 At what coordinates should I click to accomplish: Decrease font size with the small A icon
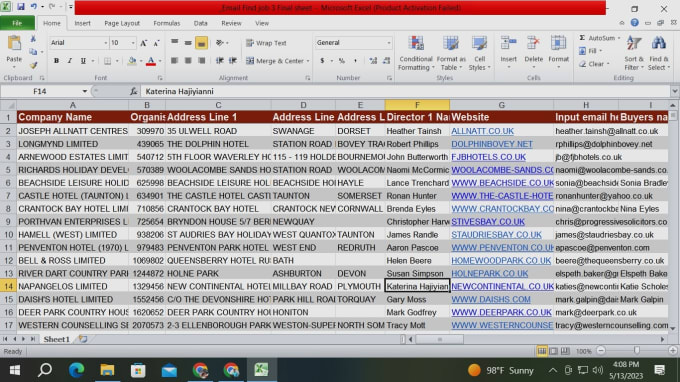[x=157, y=43]
